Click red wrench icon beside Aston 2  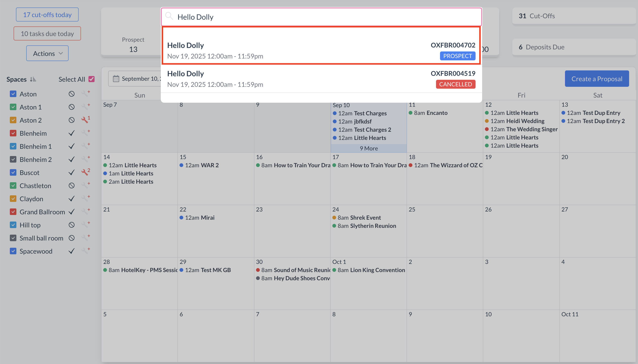[x=85, y=120]
